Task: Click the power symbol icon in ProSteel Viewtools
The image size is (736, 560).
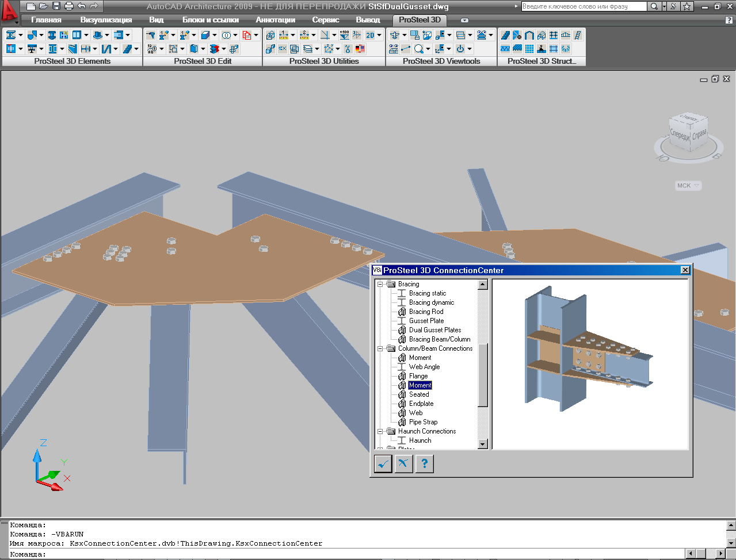Action: (460, 49)
